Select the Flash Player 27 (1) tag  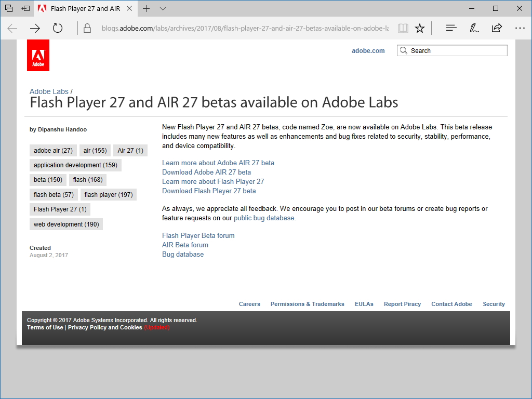coord(60,209)
